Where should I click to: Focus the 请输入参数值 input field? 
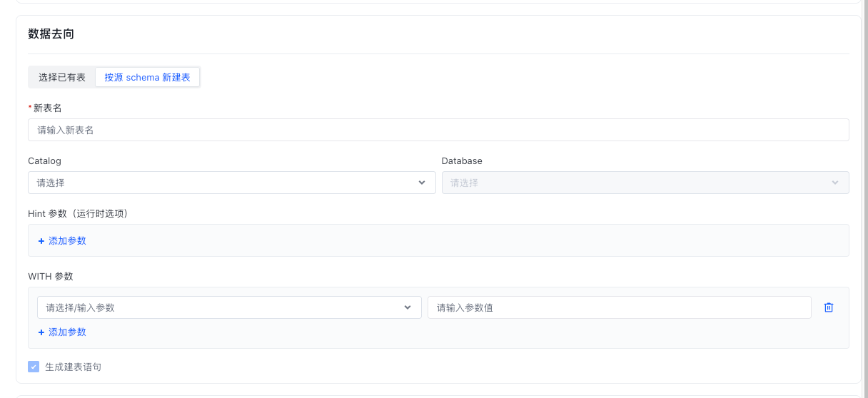click(x=620, y=307)
